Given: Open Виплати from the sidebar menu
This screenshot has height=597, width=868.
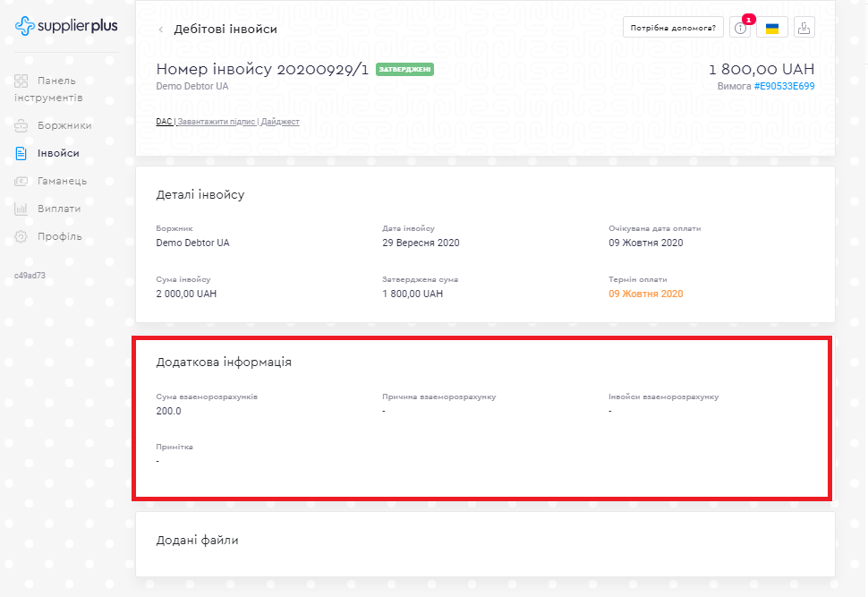Looking at the screenshot, I should [x=59, y=209].
